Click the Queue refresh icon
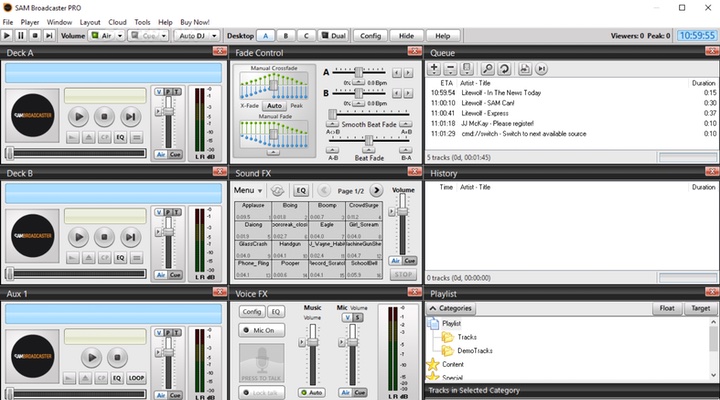This screenshot has height=400, width=720. 504,69
